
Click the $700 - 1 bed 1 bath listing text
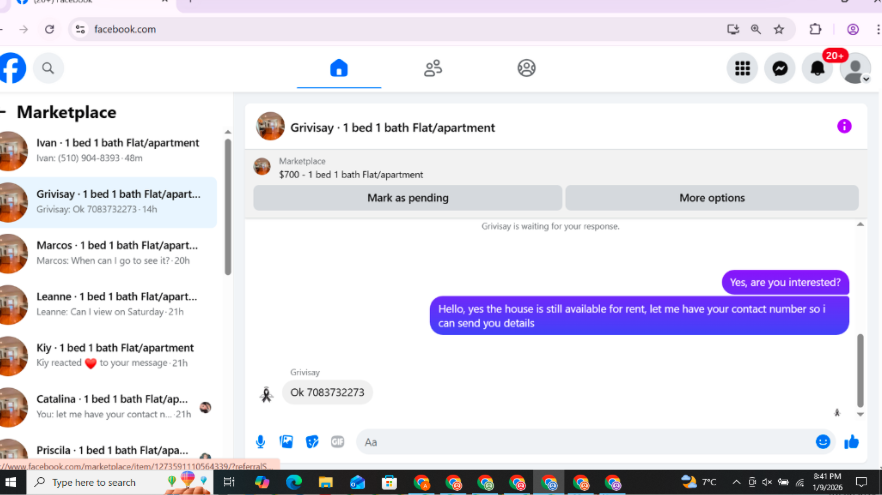(x=351, y=174)
